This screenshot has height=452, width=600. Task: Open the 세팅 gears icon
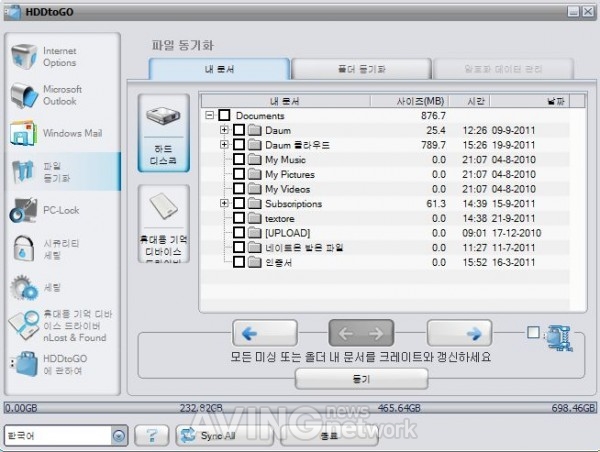click(x=24, y=287)
